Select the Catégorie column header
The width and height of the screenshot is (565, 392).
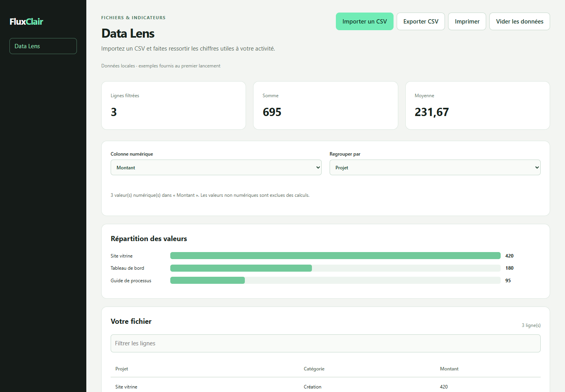(314, 369)
